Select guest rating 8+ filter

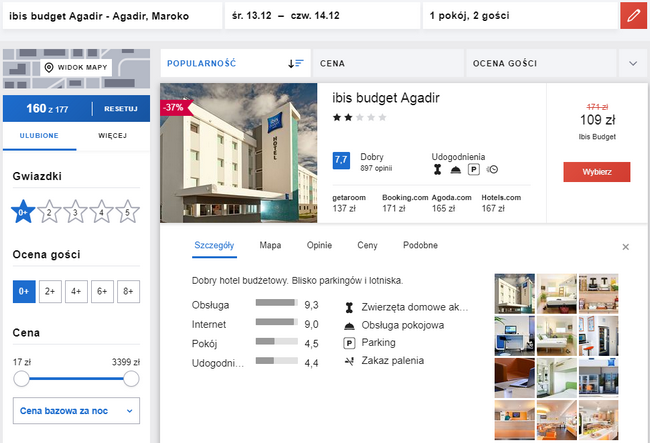pyautogui.click(x=129, y=291)
